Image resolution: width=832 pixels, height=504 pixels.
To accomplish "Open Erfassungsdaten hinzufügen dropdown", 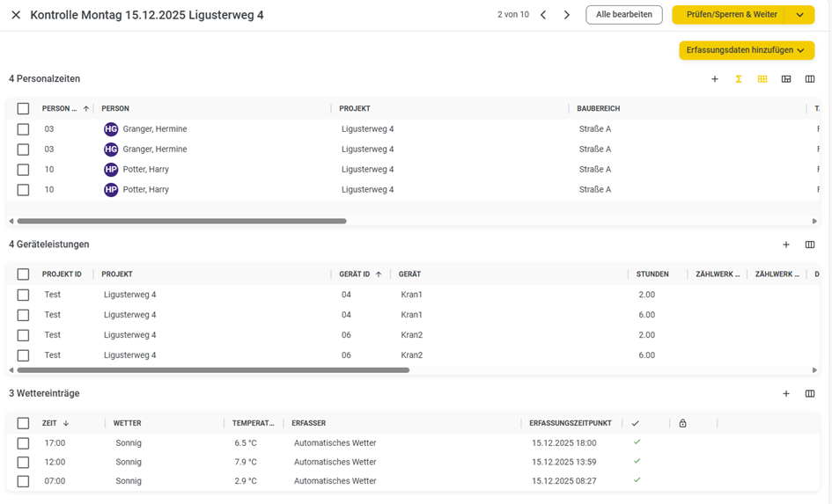I will pyautogui.click(x=747, y=50).
